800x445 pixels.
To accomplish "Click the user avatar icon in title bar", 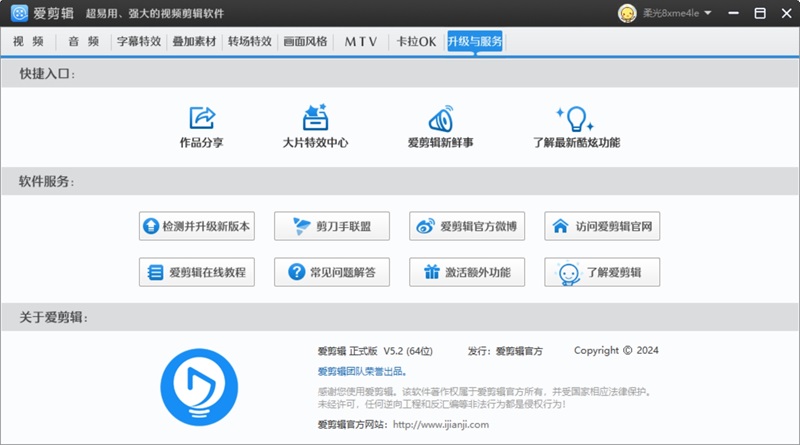I will (x=627, y=13).
